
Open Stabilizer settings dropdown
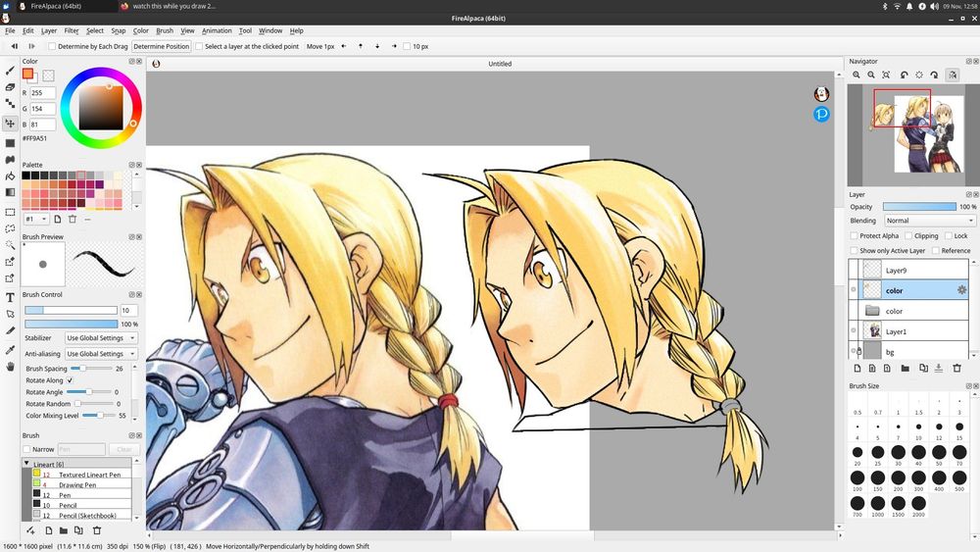tap(101, 338)
